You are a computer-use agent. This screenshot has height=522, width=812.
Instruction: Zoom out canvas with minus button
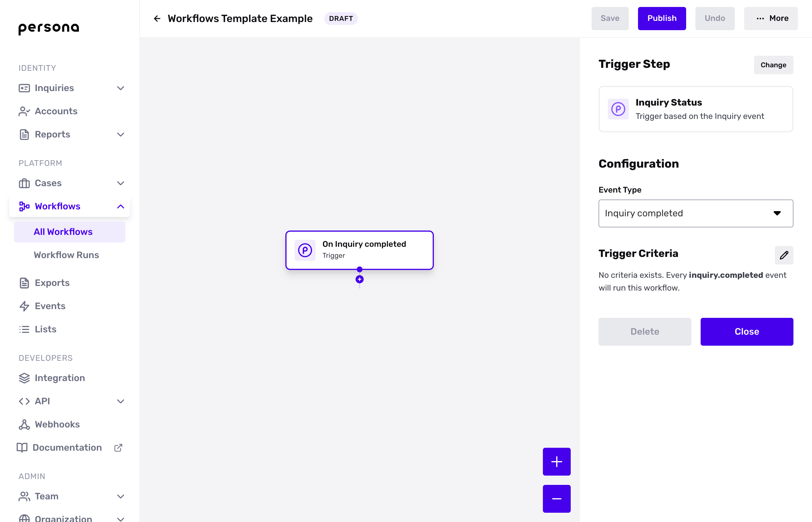[x=557, y=499]
